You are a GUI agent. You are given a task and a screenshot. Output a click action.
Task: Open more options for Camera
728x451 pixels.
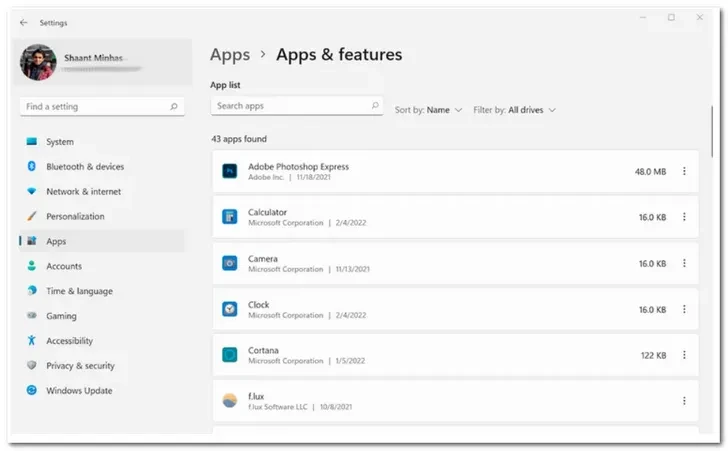pos(684,263)
